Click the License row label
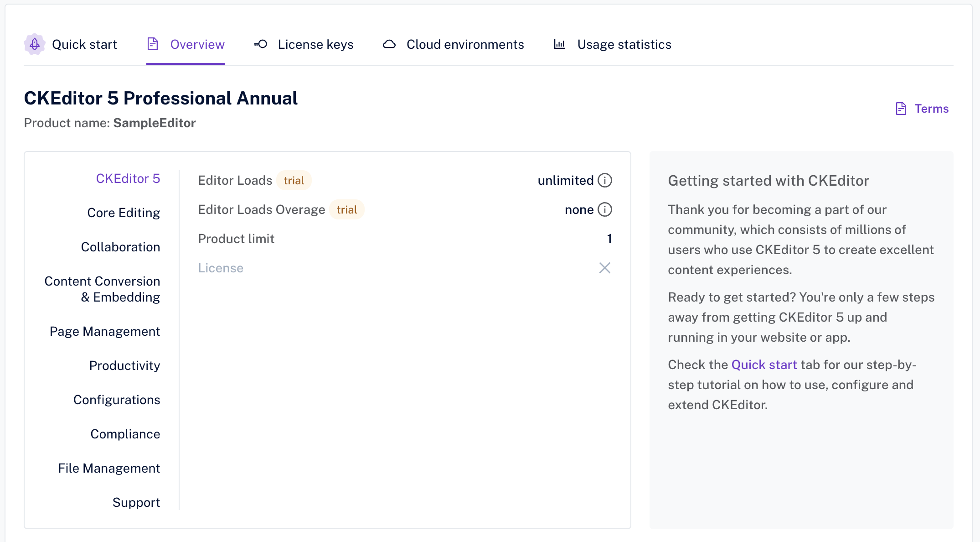980x542 pixels. (221, 268)
